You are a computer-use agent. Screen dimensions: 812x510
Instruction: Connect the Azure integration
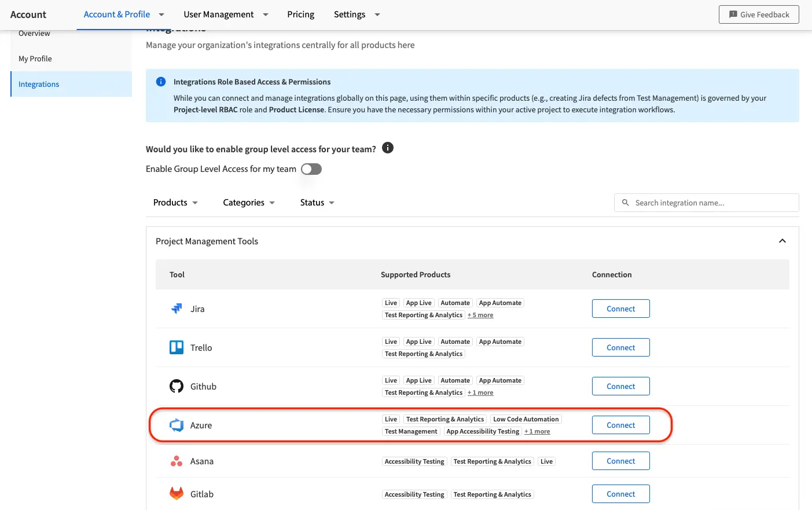click(621, 425)
